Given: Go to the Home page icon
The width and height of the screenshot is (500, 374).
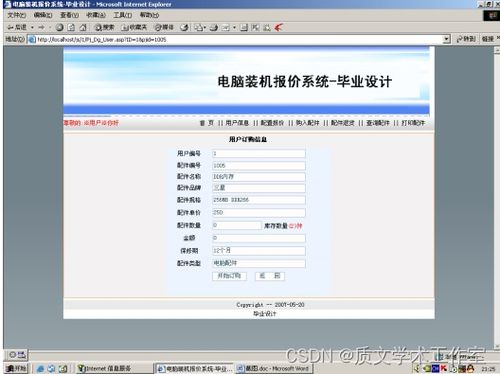Looking at the screenshot, I should pyautogui.click(x=83, y=28).
